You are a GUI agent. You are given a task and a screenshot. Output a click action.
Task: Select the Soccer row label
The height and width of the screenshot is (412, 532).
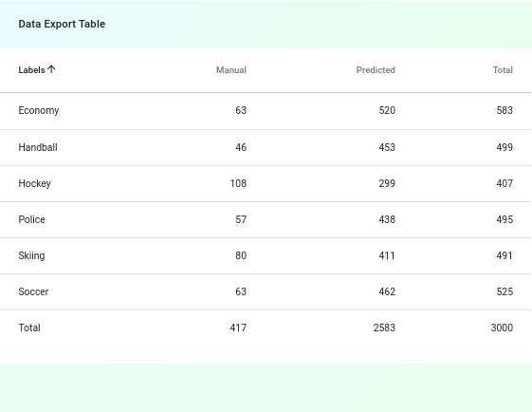pyautogui.click(x=33, y=291)
